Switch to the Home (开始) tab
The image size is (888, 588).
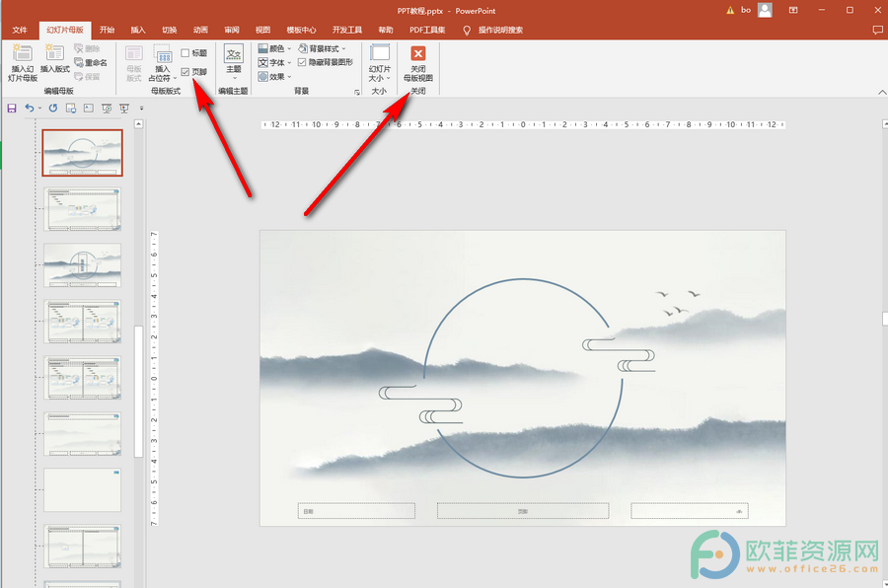click(x=107, y=30)
